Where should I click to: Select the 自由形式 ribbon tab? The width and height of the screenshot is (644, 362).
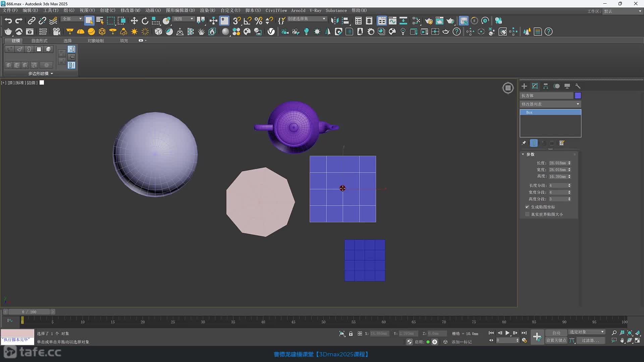(x=39, y=41)
